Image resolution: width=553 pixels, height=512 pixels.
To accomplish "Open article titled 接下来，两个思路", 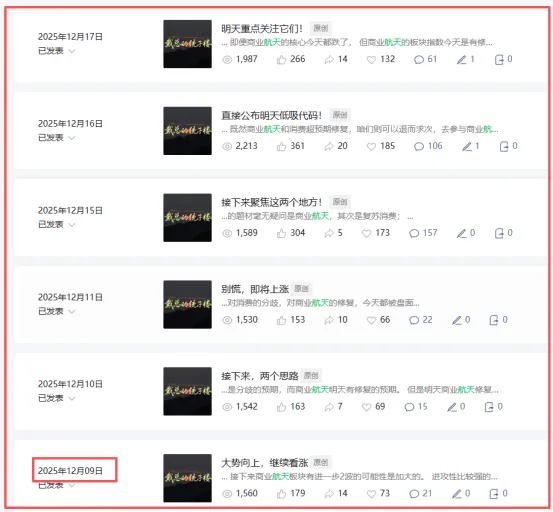I will tap(260, 376).
